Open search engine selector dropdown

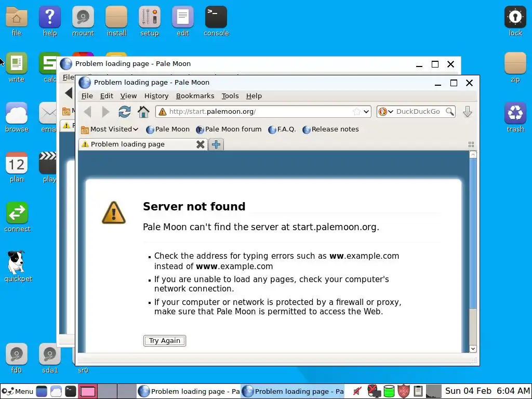coord(386,112)
